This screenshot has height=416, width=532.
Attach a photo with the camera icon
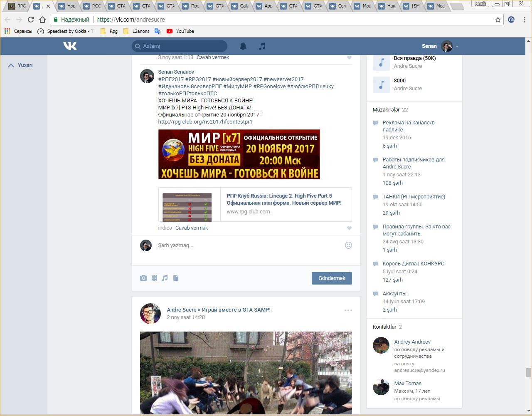click(x=143, y=278)
